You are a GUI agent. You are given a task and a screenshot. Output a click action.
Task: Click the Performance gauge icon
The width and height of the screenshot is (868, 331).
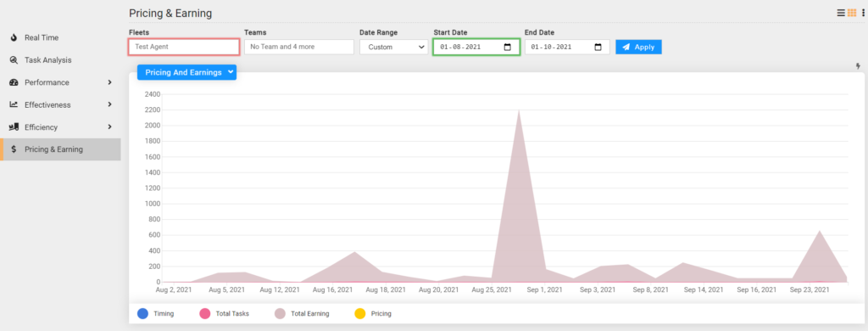(x=14, y=82)
